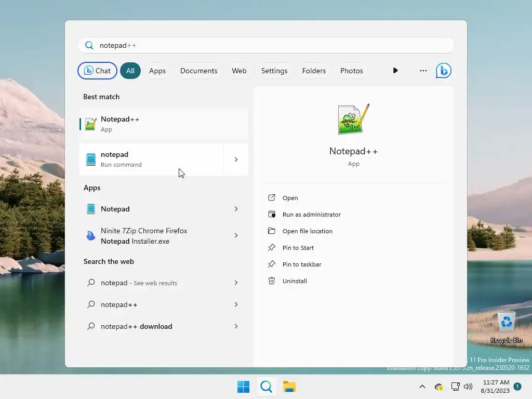The height and width of the screenshot is (399, 532).
Task: Switch to the Apps filter tab
Action: [x=157, y=71]
